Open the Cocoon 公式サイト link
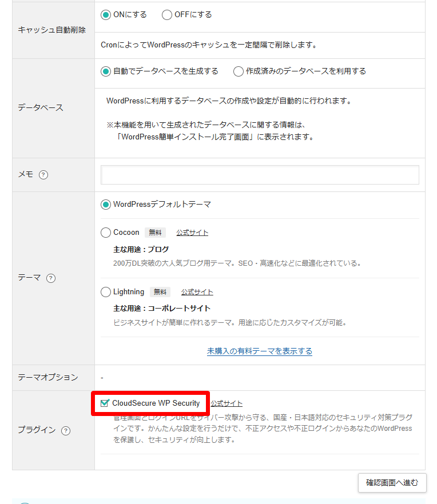Image resolution: width=437 pixels, height=504 pixels. (x=192, y=233)
